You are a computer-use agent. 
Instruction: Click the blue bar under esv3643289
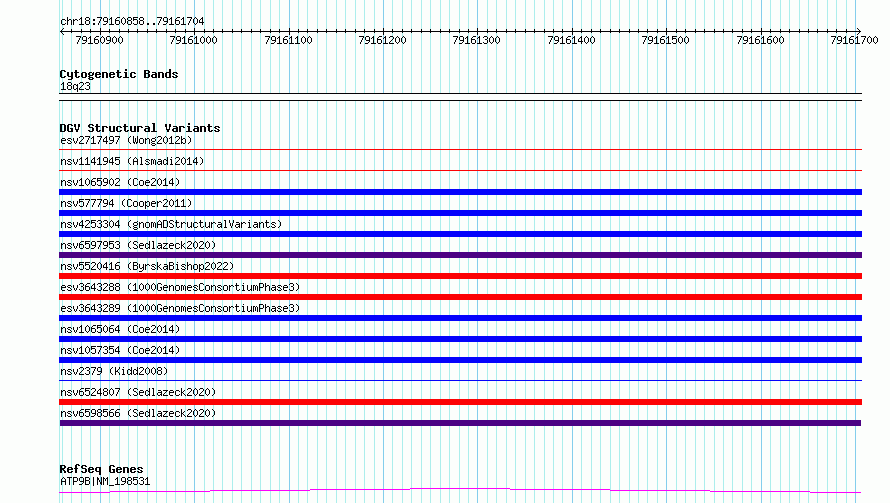click(x=460, y=318)
